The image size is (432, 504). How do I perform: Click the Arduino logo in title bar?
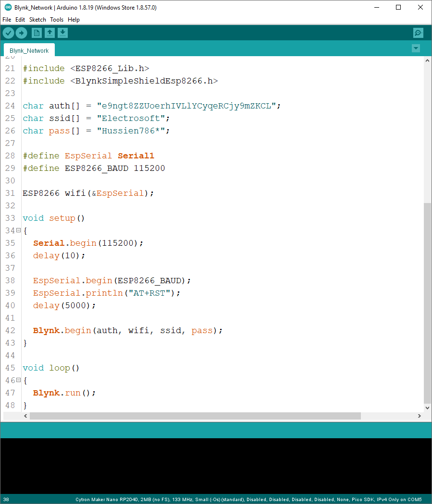[x=8, y=7]
